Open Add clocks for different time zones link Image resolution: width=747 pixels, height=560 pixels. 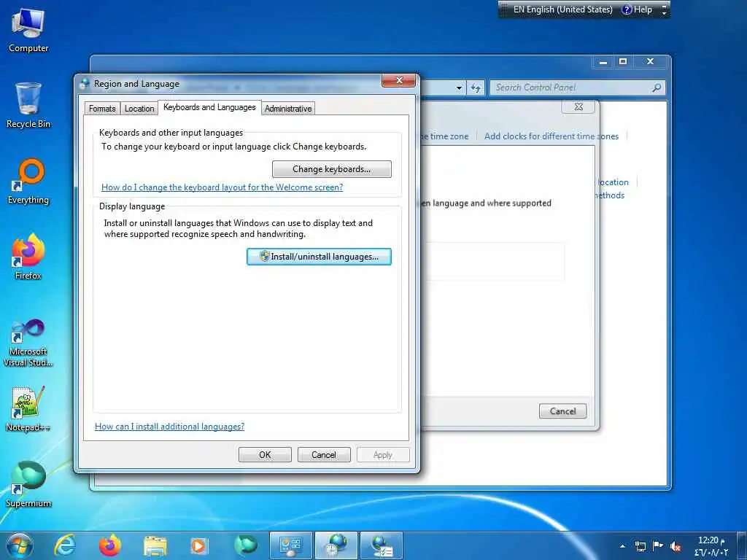tap(551, 136)
